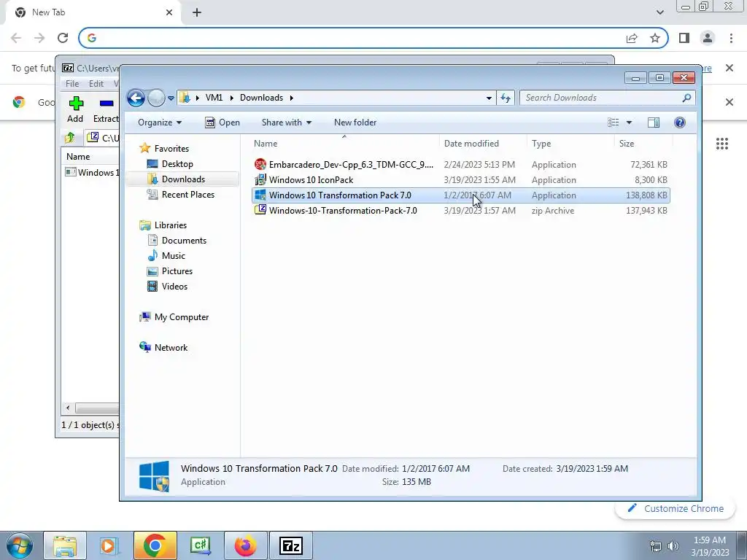Select the Embarcadero Dev-Cpp installer file
The height and width of the screenshot is (560, 747).
[x=460, y=165]
